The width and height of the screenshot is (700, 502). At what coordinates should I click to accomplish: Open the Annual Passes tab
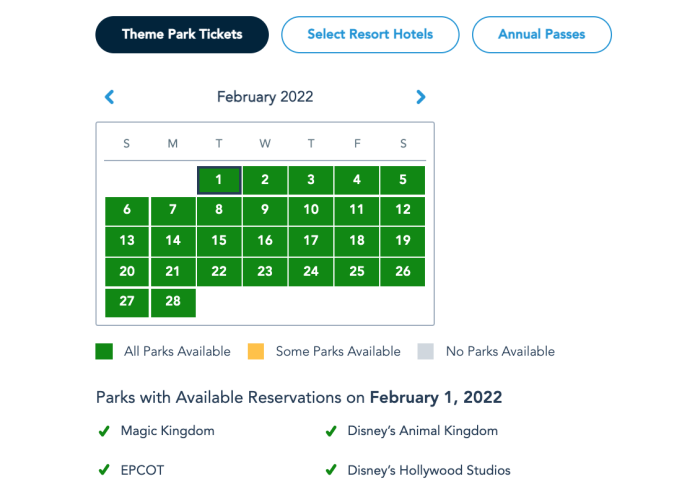pyautogui.click(x=541, y=35)
